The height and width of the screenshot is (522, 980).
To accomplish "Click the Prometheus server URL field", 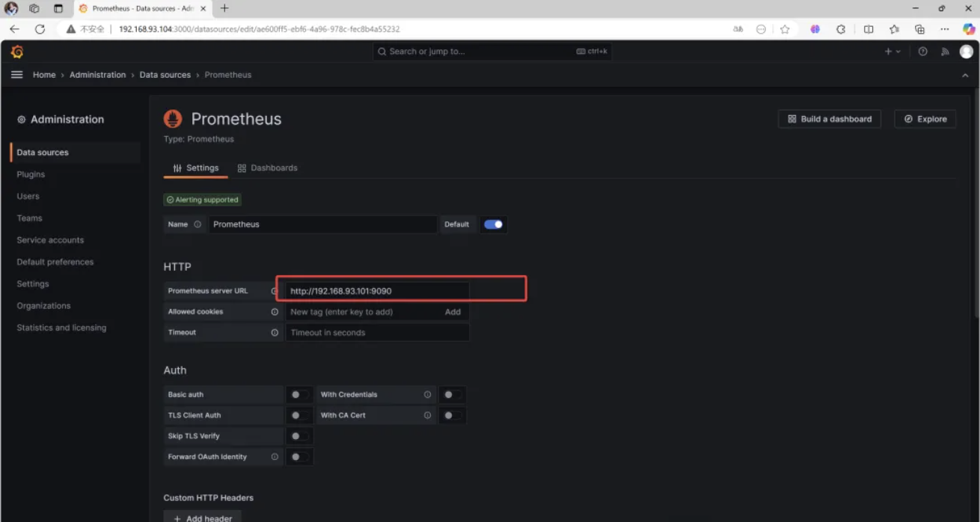I will [x=377, y=291].
